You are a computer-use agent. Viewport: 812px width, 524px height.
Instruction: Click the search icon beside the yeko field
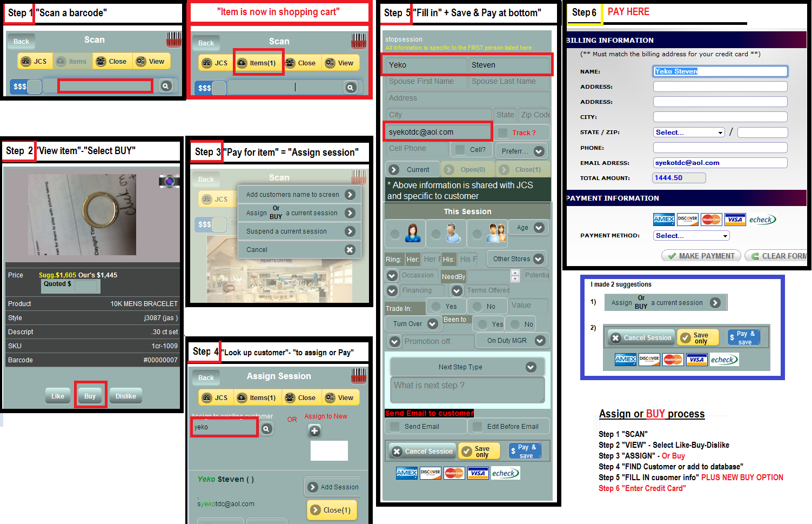coord(266,428)
